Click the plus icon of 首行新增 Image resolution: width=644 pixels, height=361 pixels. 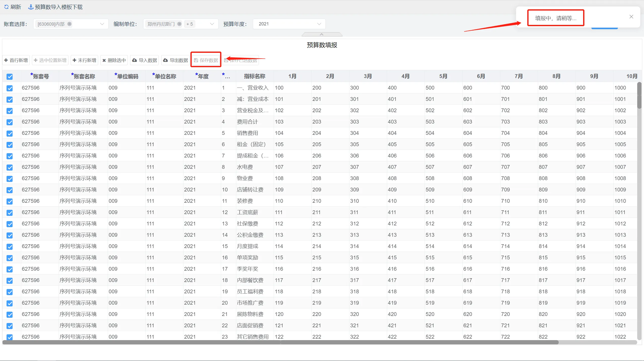pyautogui.click(x=6, y=60)
